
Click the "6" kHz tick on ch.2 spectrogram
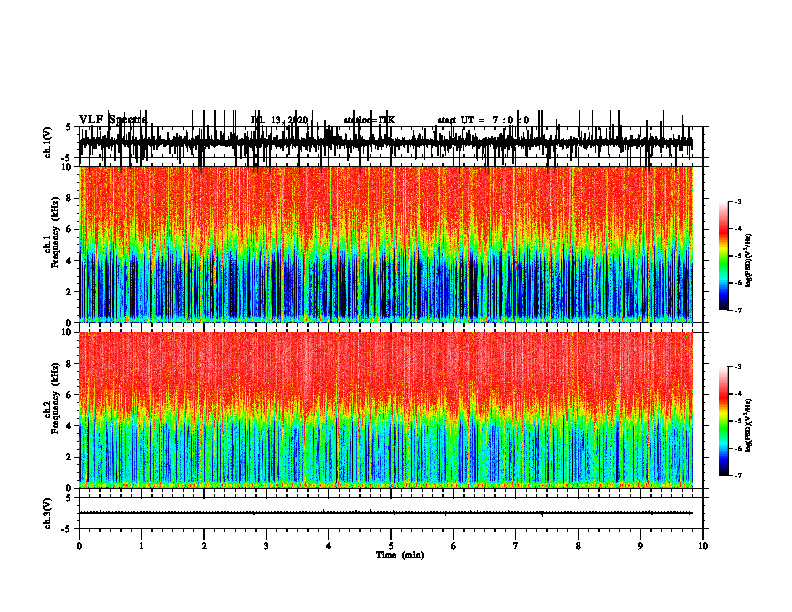coord(69,395)
